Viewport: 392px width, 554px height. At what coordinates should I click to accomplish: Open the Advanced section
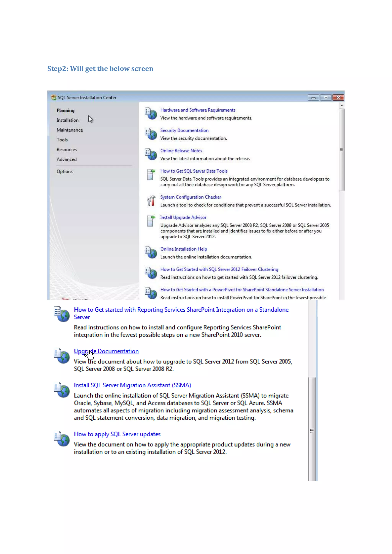pyautogui.click(x=67, y=160)
